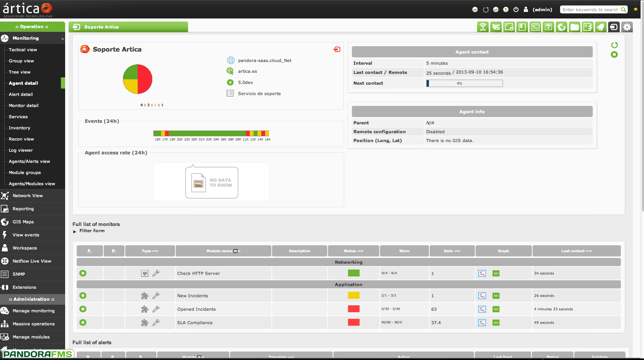The height and width of the screenshot is (360, 644).
Task: Toggle green circle for New Incidents
Action: point(83,296)
